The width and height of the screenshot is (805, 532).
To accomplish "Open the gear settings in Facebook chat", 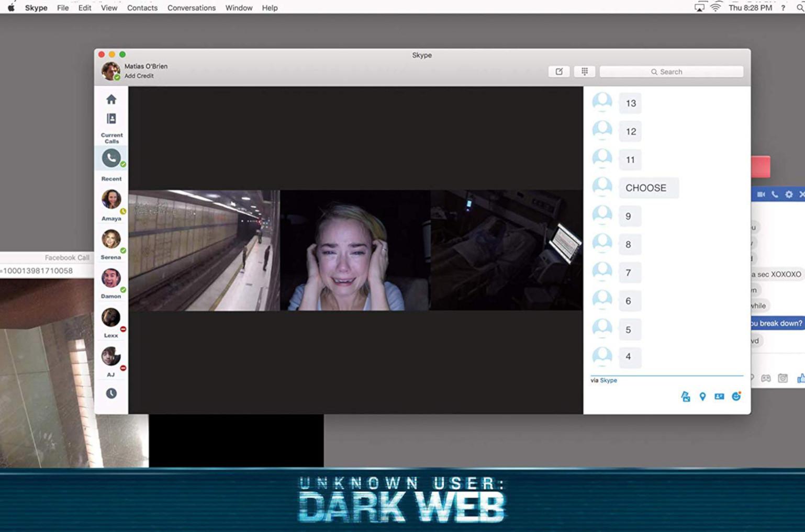I will pos(789,194).
